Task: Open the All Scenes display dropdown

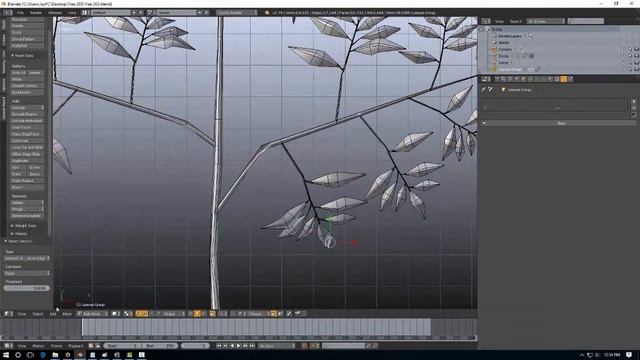Action: point(546,21)
